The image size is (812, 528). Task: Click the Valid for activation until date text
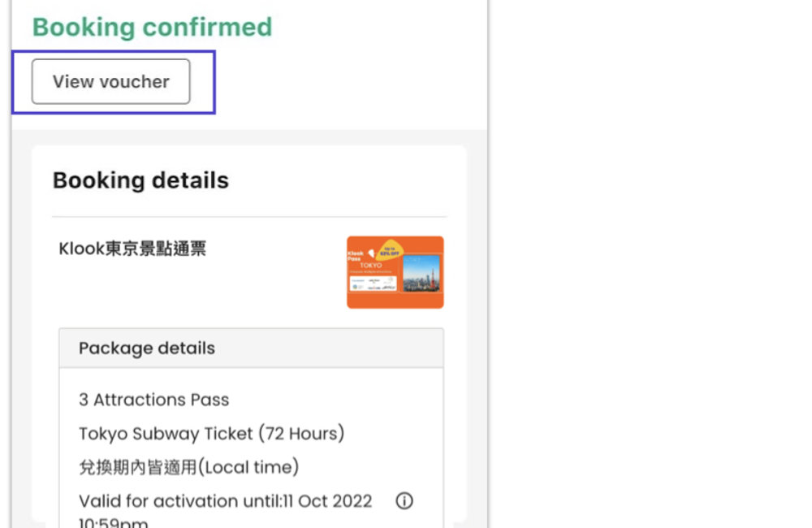(225, 500)
